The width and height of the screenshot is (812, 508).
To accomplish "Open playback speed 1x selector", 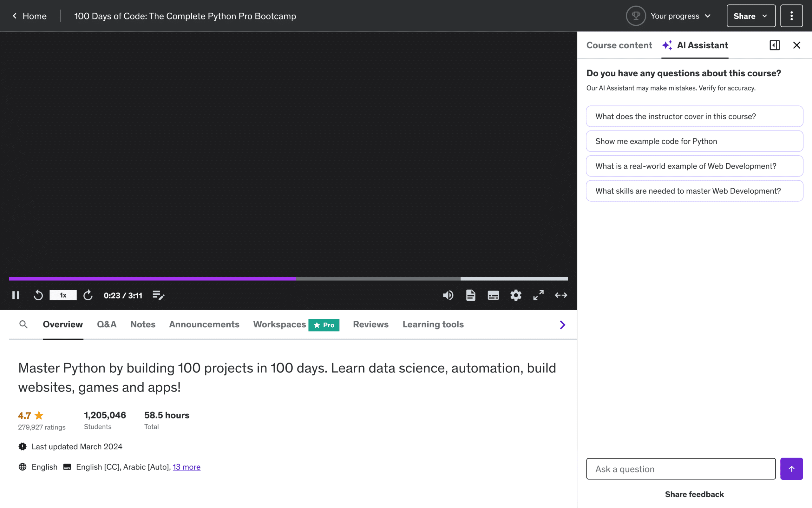I will tap(63, 295).
